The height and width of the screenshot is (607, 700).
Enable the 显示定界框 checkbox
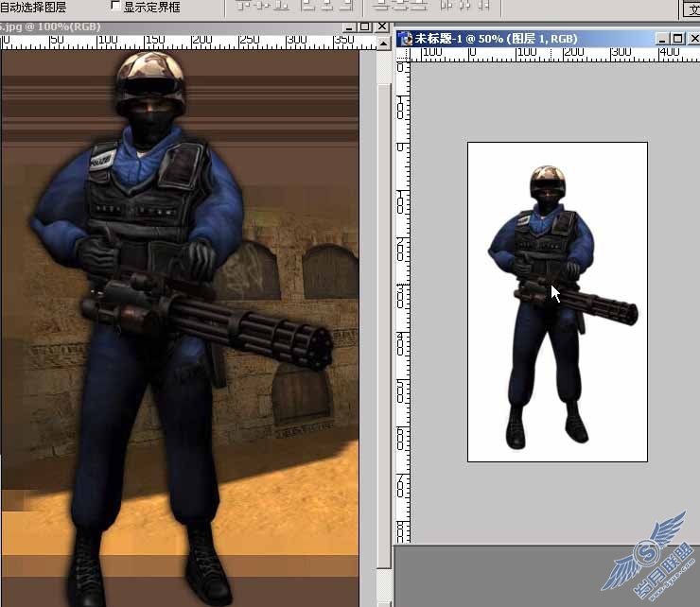(x=115, y=6)
